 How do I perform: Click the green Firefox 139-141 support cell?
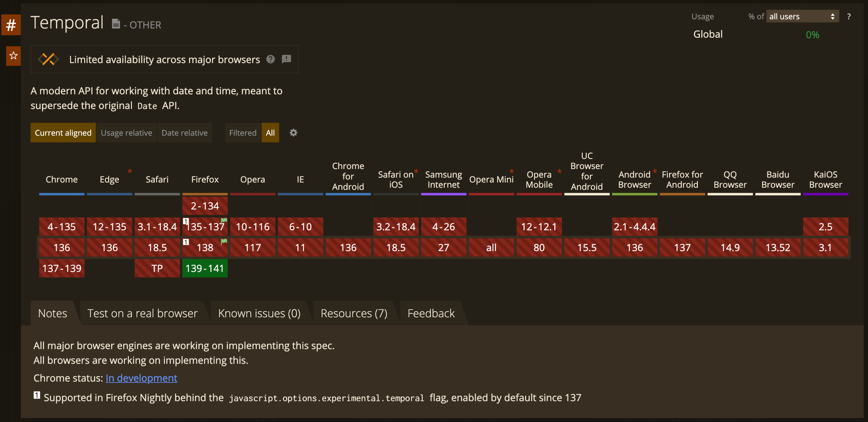[205, 268]
